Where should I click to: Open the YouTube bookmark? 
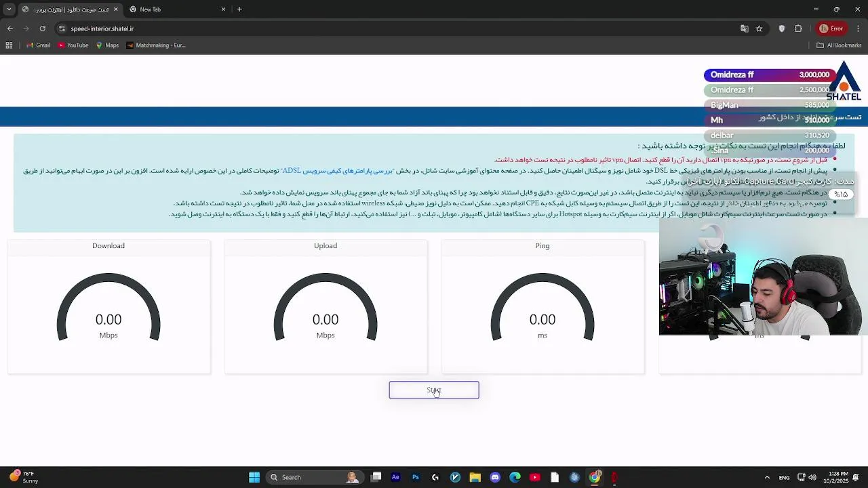coord(73,45)
